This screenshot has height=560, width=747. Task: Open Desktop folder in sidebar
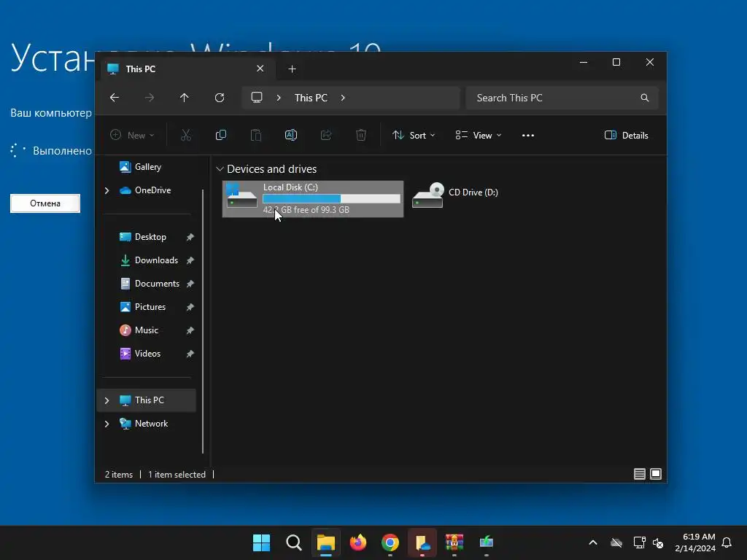point(143,237)
